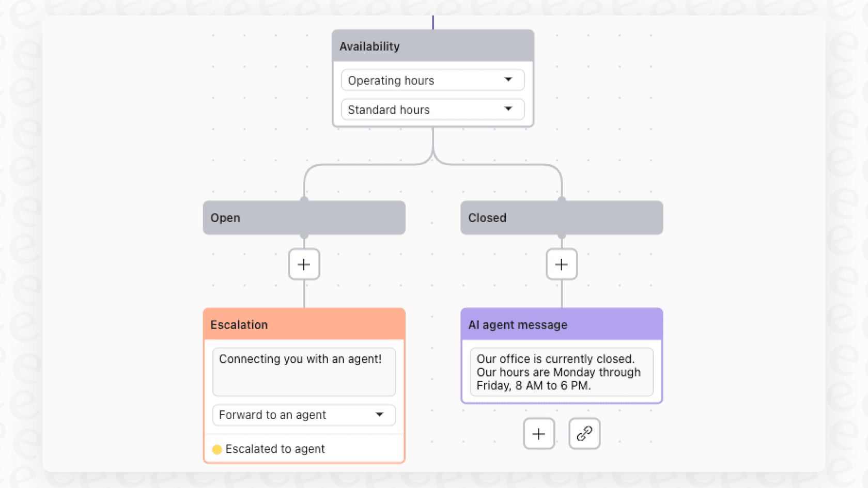Click the Connecting you with an agent message field

click(304, 372)
